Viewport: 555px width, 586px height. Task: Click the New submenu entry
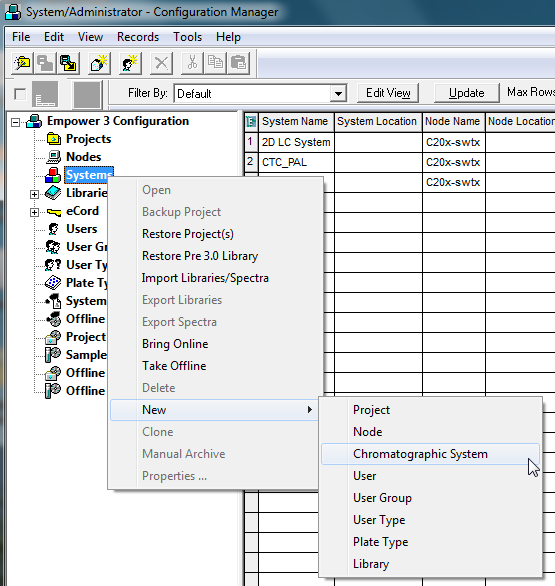pos(215,410)
